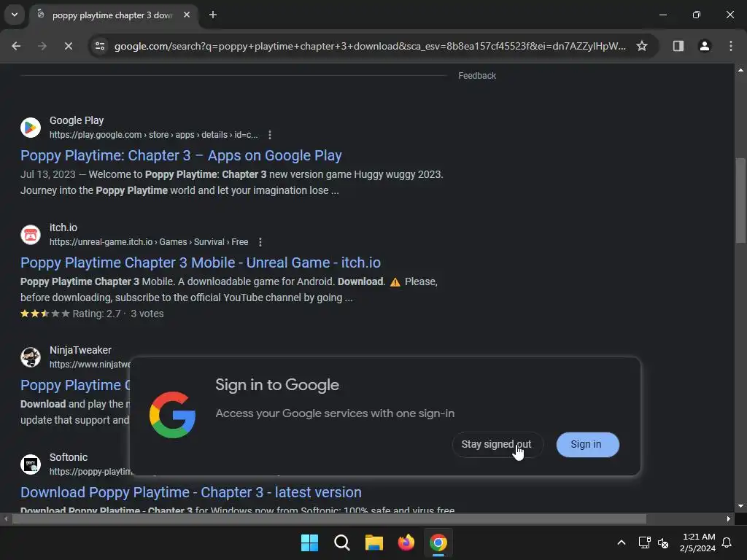
Task: Open Poppy Playtime: Chapter 3 Google Play link
Action: click(x=181, y=156)
